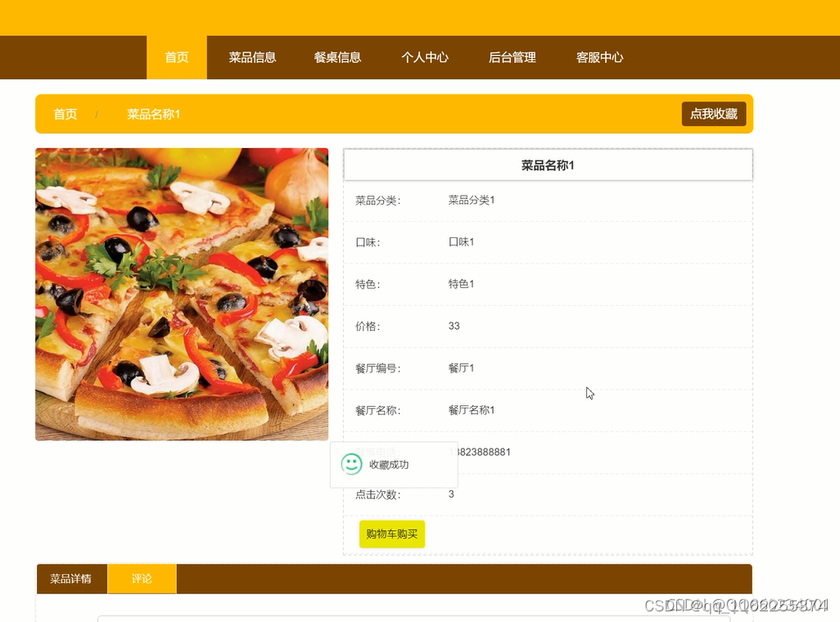
Task: Open the 首页 navigation tab
Action: pyautogui.click(x=177, y=57)
